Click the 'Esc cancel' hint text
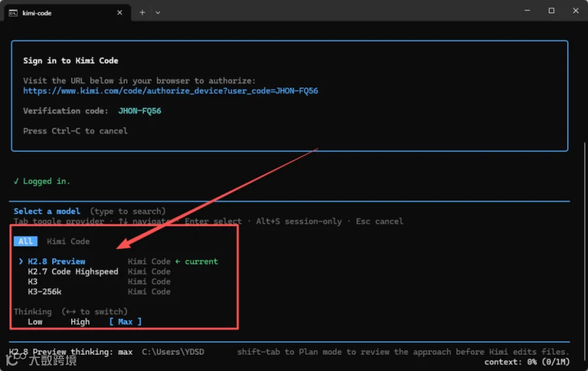The height and width of the screenshot is (371, 588). pyautogui.click(x=380, y=221)
